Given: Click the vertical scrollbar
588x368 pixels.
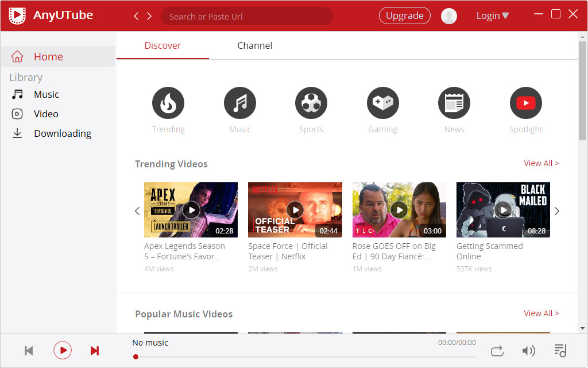Looking at the screenshot, I should pyautogui.click(x=582, y=90).
